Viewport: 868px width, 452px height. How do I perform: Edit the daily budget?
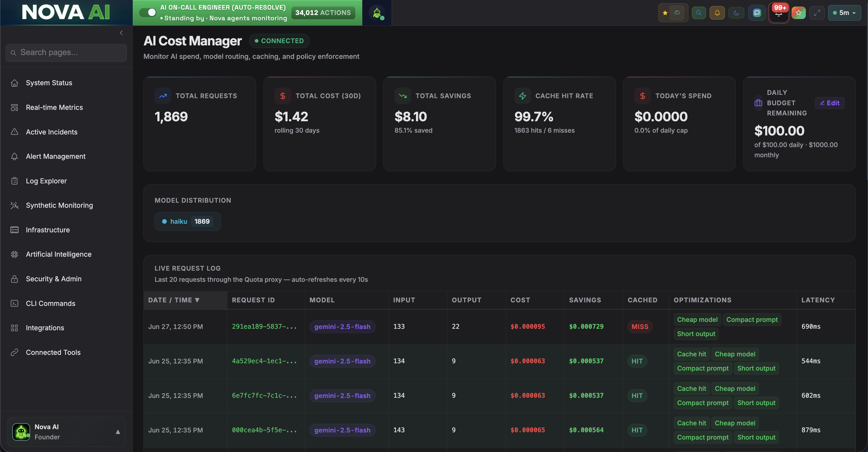click(x=830, y=103)
